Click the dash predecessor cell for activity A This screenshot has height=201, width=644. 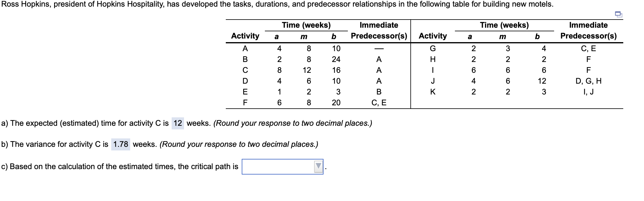[x=379, y=48]
